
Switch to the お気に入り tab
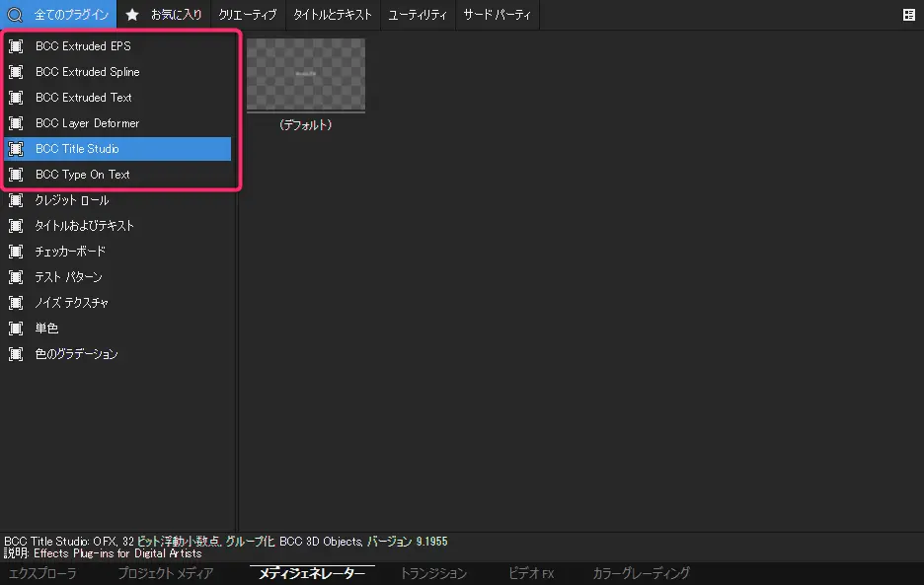[164, 15]
